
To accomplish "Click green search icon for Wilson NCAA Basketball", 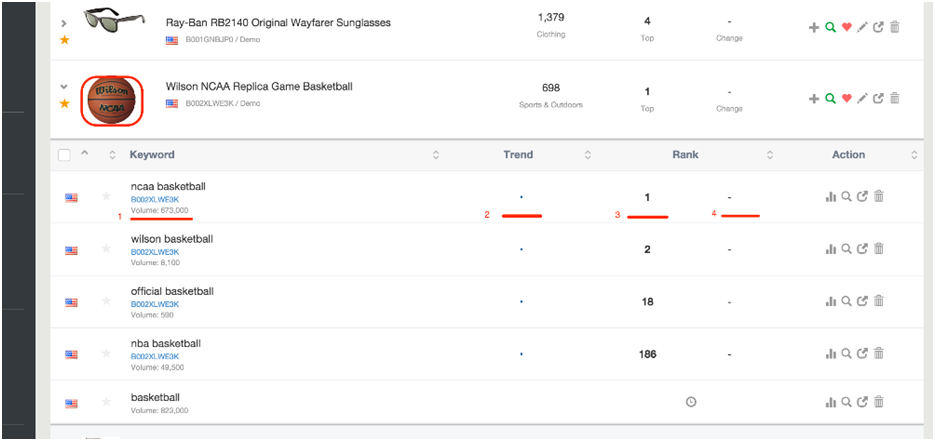I will tap(829, 98).
